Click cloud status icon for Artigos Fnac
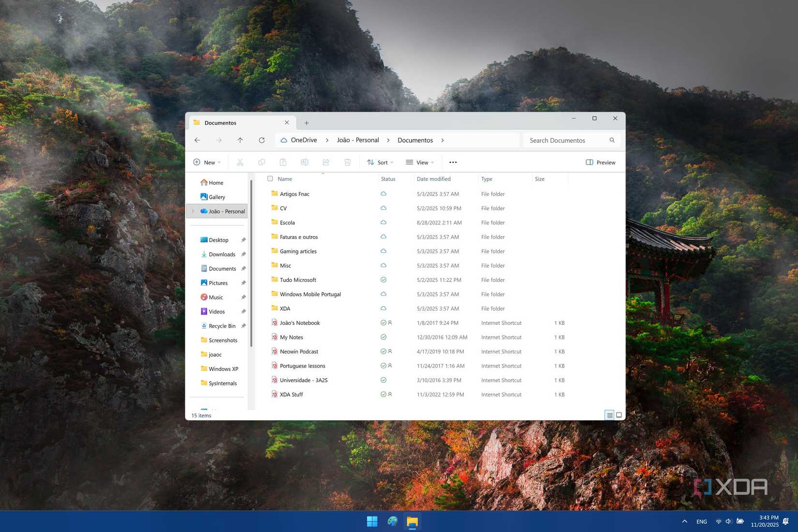 (x=384, y=193)
